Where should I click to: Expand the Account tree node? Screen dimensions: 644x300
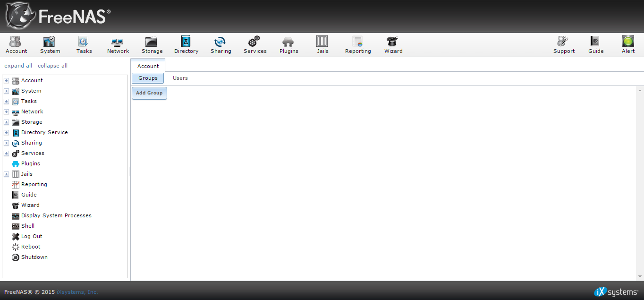click(7, 80)
